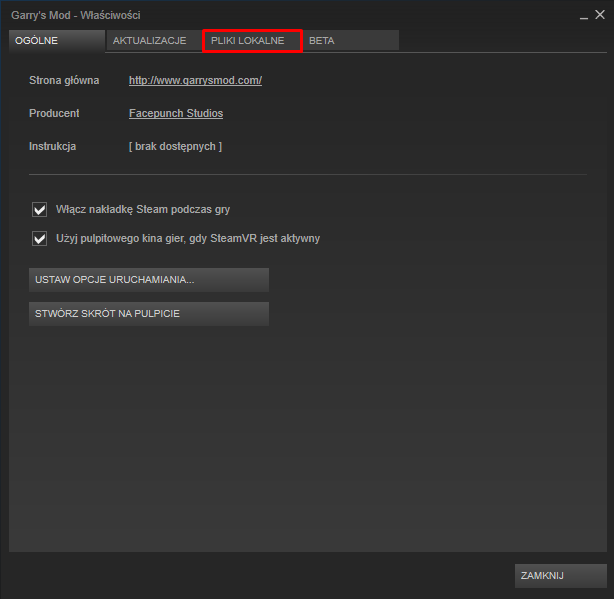Click STWÓRZ SKRÓT NA PULPICIE button
This screenshot has width=614, height=599.
[149, 314]
